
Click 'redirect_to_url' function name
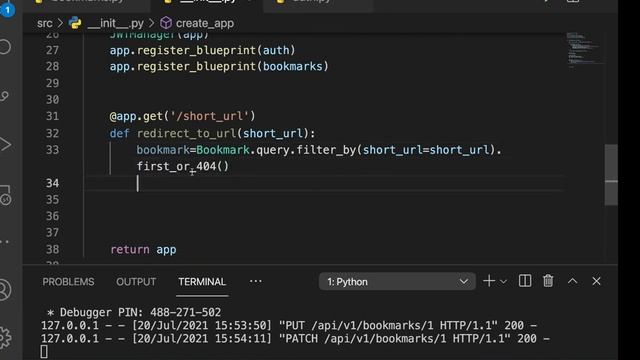[187, 133]
